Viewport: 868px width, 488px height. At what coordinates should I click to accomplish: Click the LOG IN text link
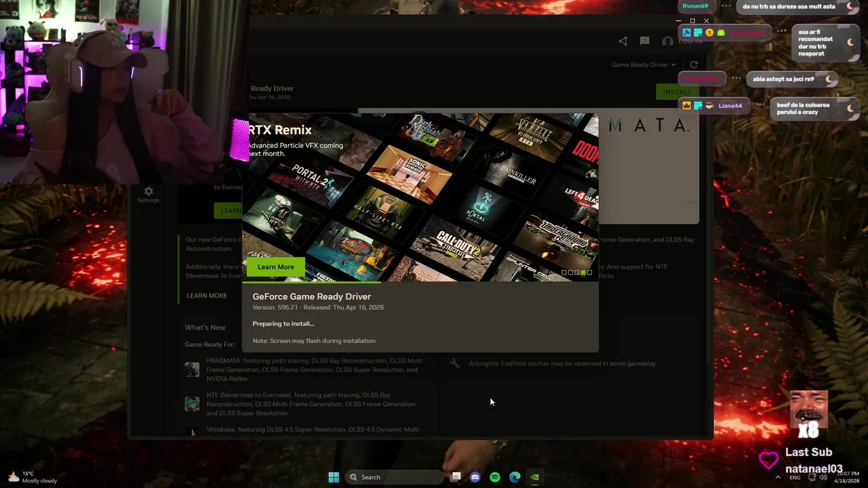coord(690,41)
